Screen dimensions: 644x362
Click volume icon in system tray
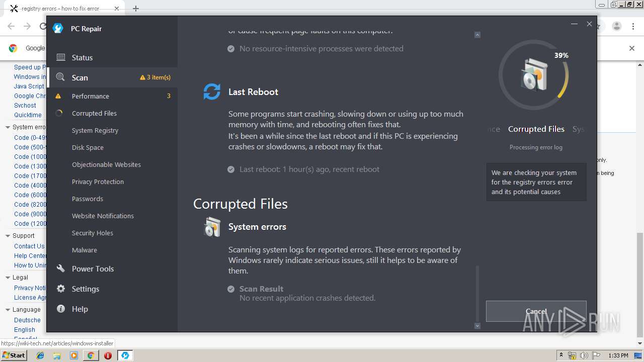[x=584, y=355]
